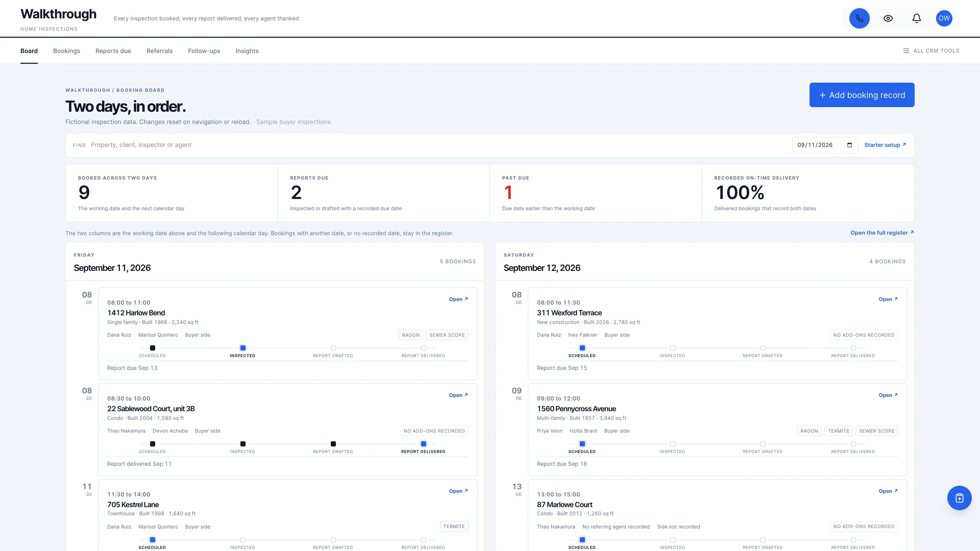980x551 pixels.
Task: Go to the Reports due tab
Action: click(113, 51)
